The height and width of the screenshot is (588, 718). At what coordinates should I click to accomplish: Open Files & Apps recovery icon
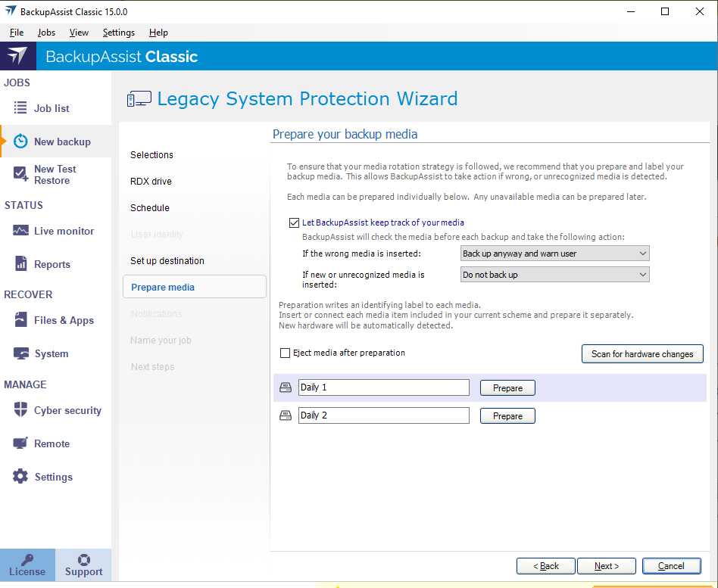coord(20,320)
